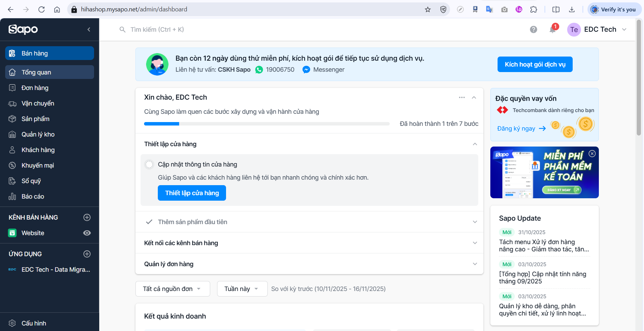Screen dimensions: 644x331
Task: Open the Vận chuyển menu
Action: click(x=50, y=103)
